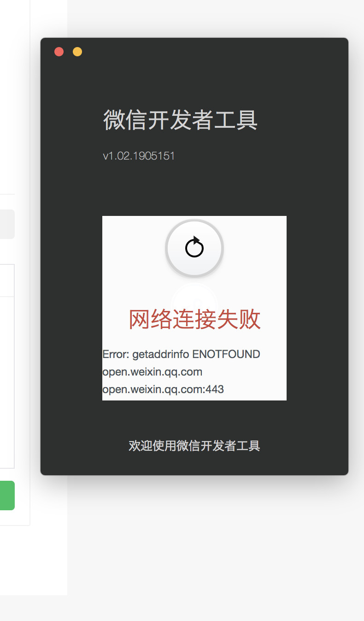
Task: Close the WeChat DevTools window
Action: click(59, 52)
